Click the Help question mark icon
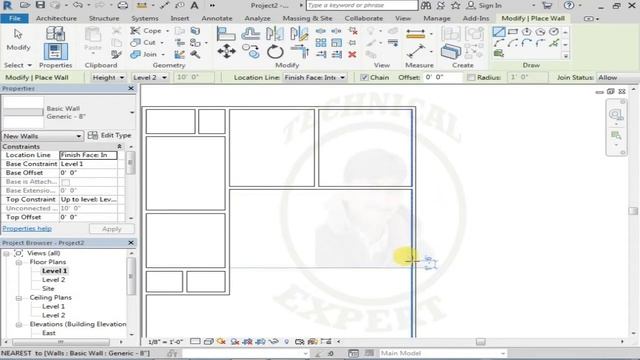 (569, 5)
